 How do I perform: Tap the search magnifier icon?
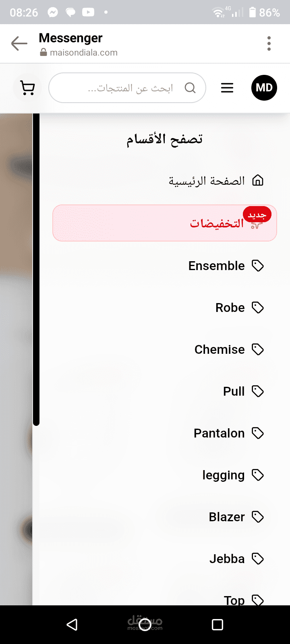click(190, 88)
